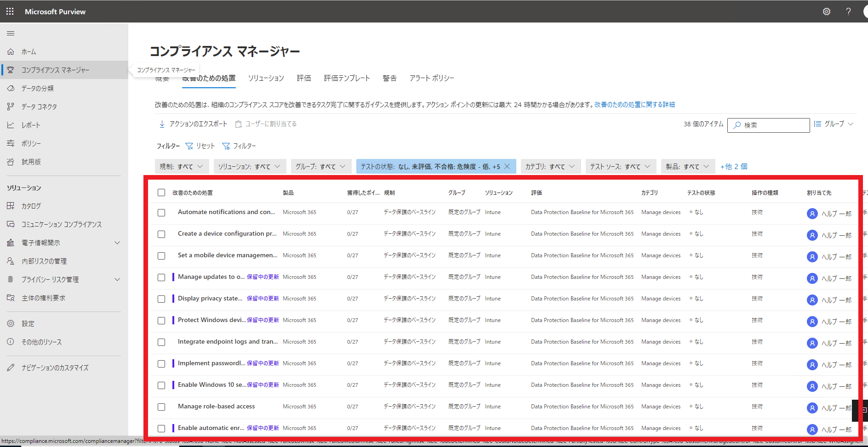Image resolution: width=868 pixels, height=447 pixels.
Task: Click the その他のリソース info icon
Action: [11, 342]
